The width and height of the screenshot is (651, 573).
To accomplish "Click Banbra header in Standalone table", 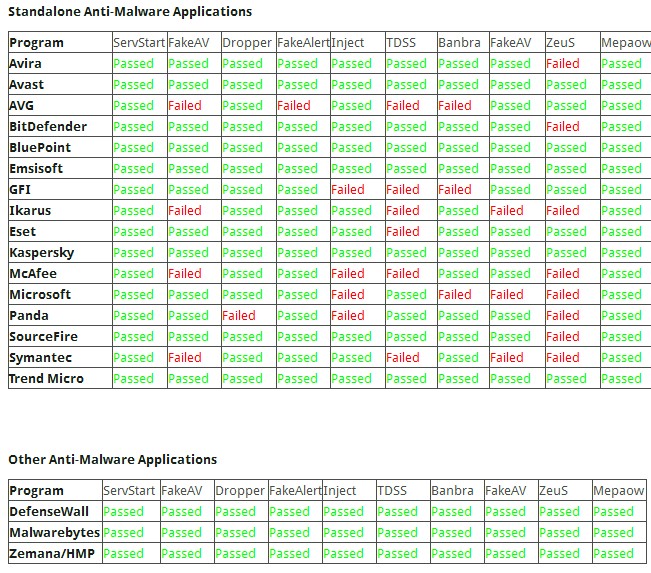I will (459, 42).
